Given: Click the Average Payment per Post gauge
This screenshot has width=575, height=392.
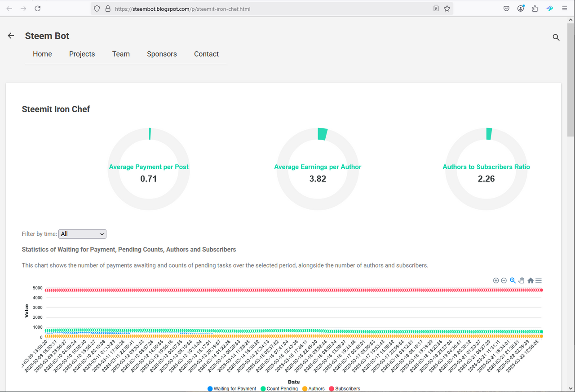Looking at the screenshot, I should [x=149, y=169].
